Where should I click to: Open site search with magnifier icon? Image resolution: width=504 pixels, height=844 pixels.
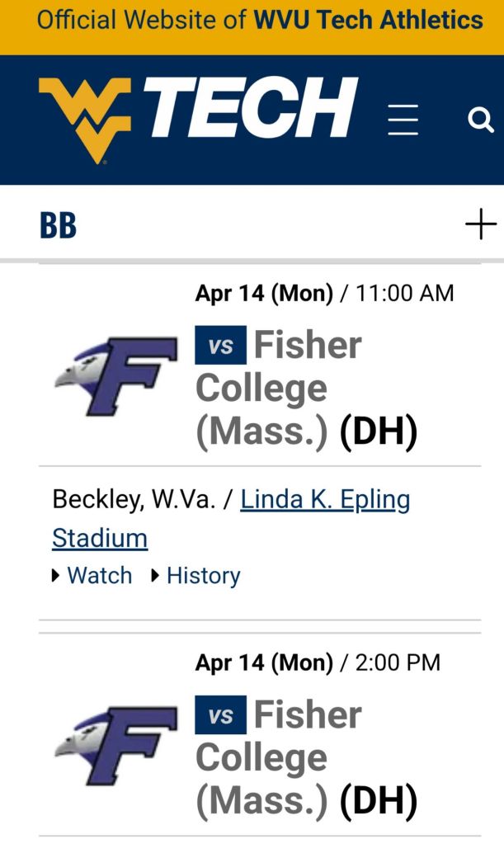480,120
